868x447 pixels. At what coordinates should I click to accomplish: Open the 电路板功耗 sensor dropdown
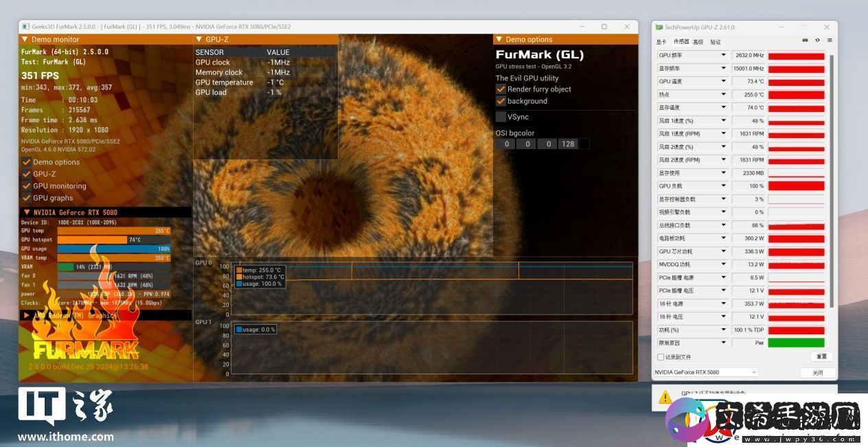[x=723, y=238]
